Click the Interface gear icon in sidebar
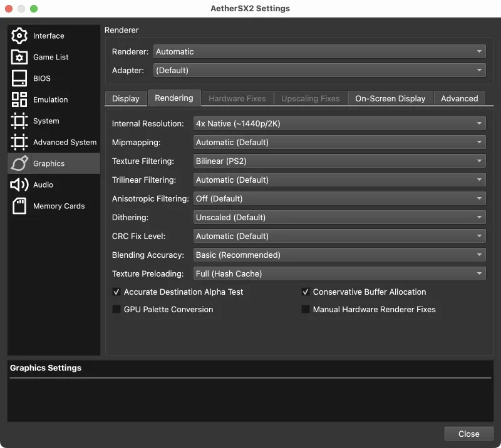The image size is (501, 448). (x=19, y=36)
